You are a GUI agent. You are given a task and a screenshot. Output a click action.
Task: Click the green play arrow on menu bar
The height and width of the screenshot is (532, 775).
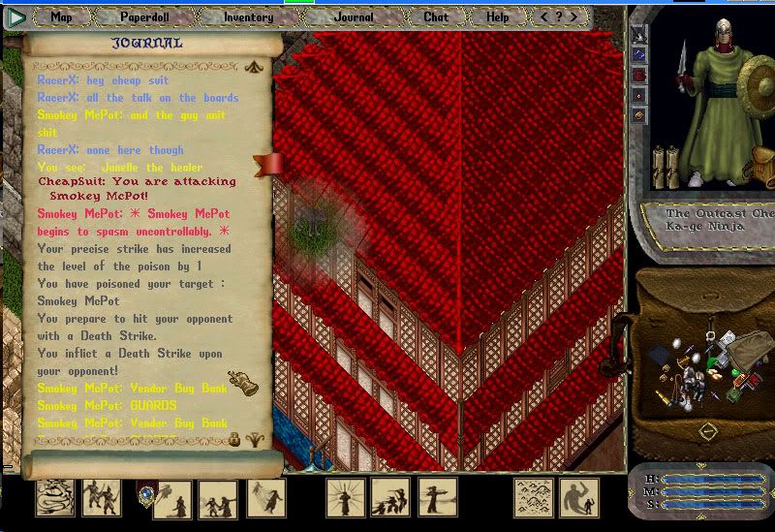(16, 17)
